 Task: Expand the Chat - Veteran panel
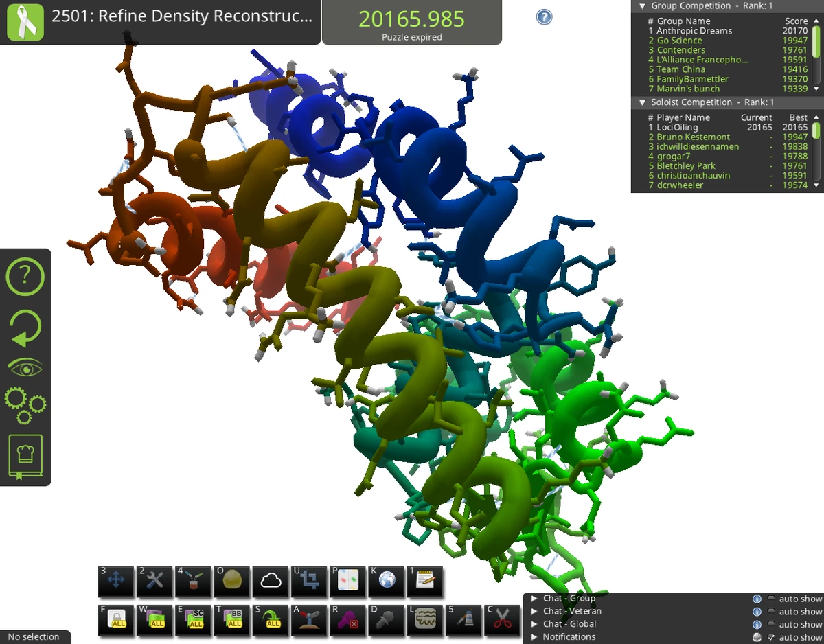(535, 610)
